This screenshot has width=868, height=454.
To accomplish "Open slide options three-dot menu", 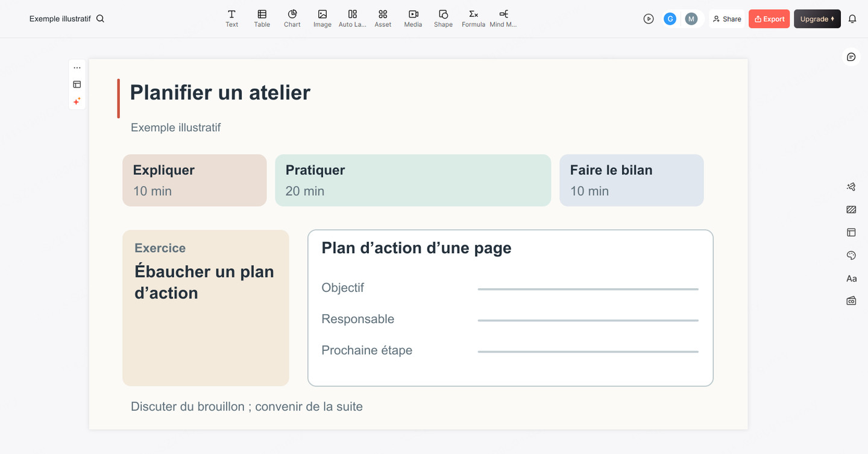I will point(77,68).
